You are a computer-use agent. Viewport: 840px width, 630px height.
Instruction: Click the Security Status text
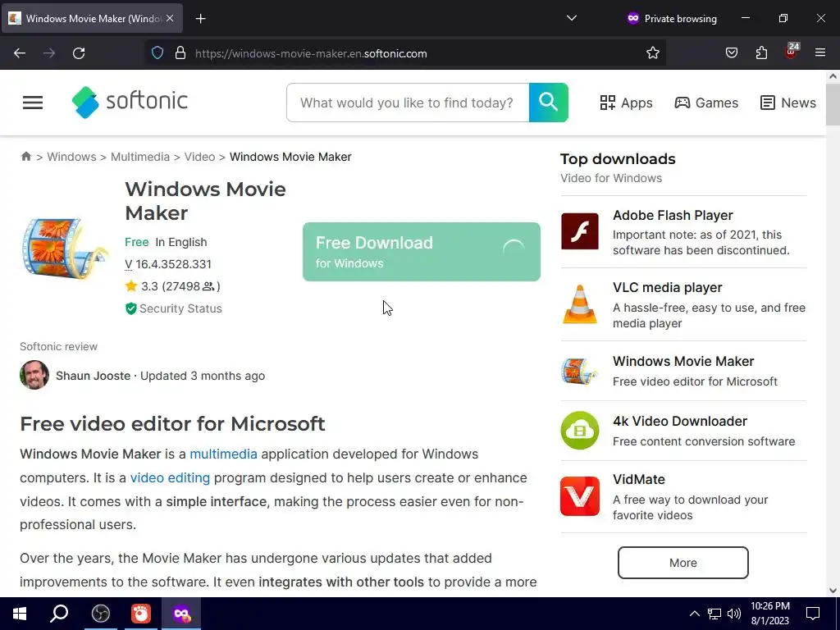tap(180, 308)
